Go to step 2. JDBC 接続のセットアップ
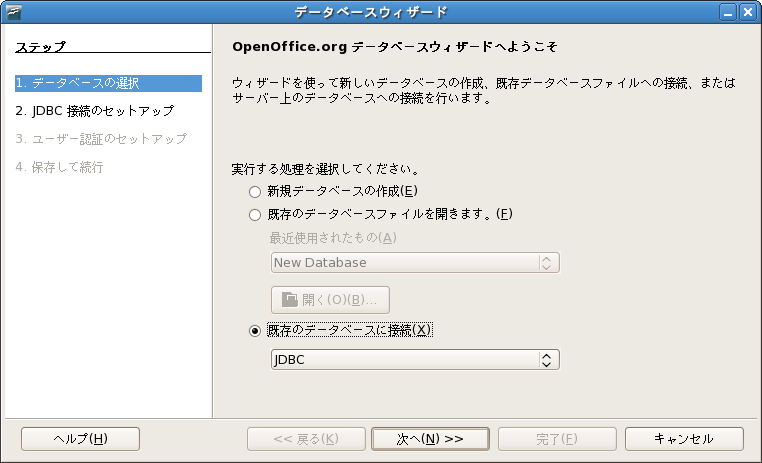This screenshot has height=463, width=762. pos(95,111)
